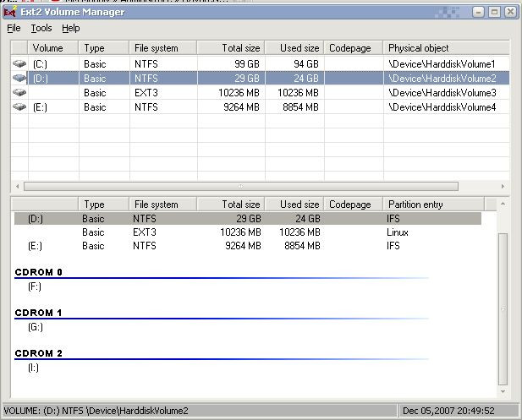This screenshot has height=420, width=522.
Task: Select the (E:) entry in the bottom partition pane
Action: [35, 246]
